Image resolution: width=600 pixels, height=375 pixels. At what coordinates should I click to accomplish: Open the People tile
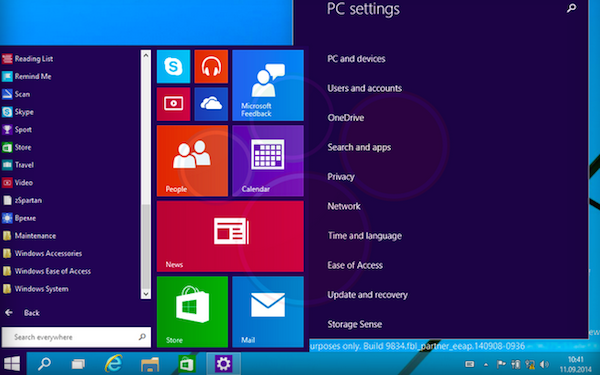pos(192,161)
